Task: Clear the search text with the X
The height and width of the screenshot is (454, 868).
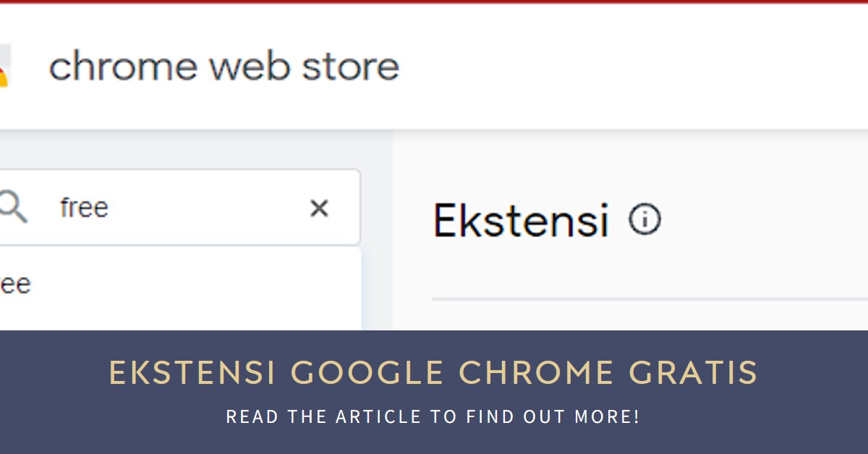Action: coord(319,208)
